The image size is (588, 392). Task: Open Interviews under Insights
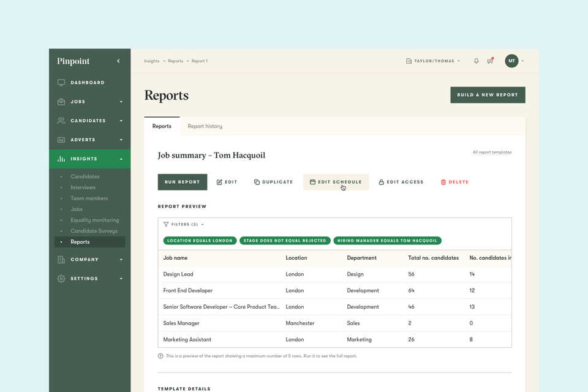tap(83, 187)
